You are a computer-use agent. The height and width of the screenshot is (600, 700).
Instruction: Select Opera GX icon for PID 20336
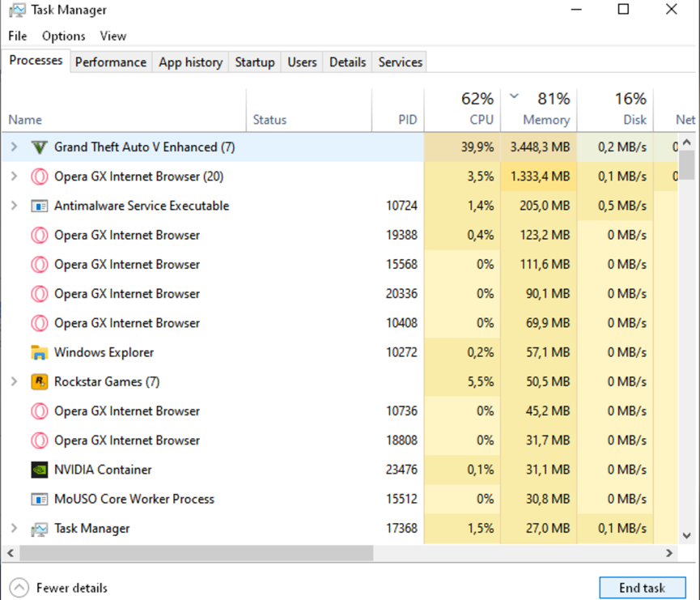coord(40,294)
